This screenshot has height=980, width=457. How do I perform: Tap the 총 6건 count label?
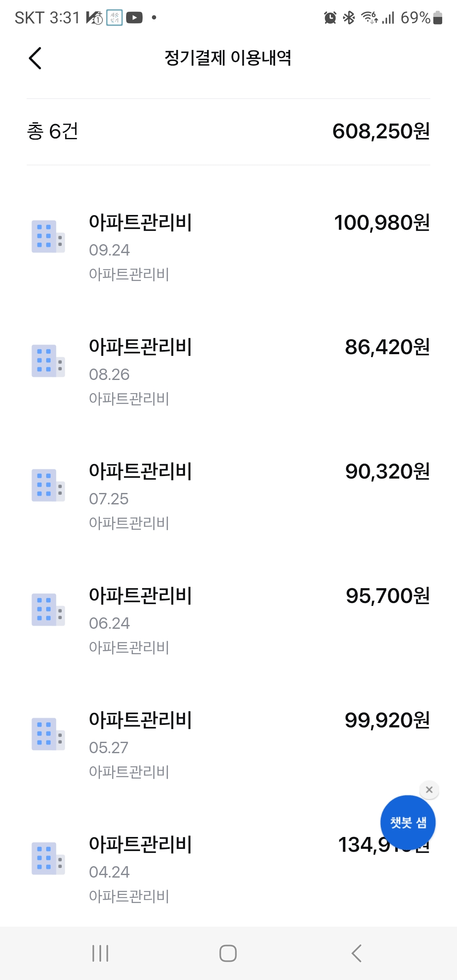(x=52, y=131)
